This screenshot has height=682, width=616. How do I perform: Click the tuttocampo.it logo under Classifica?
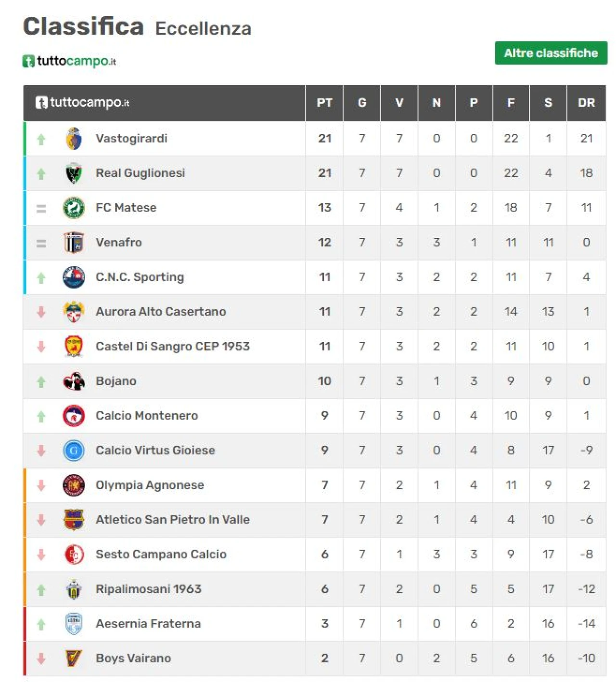69,61
